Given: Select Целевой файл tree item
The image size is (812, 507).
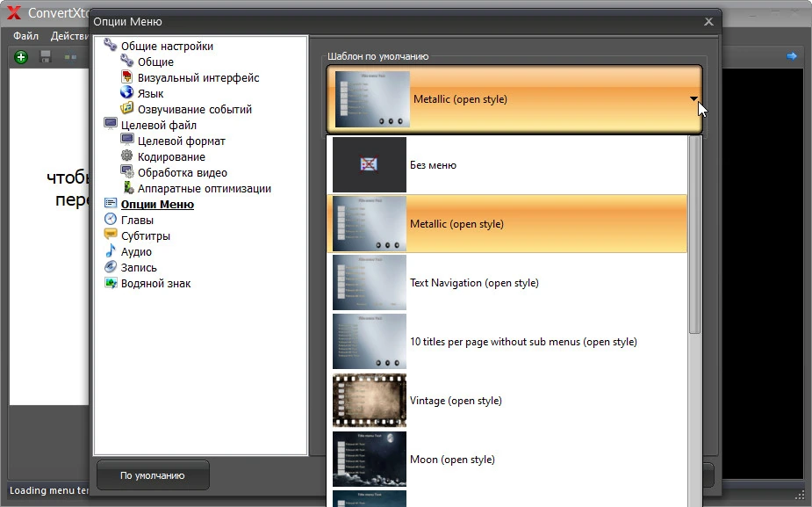Looking at the screenshot, I should (159, 126).
